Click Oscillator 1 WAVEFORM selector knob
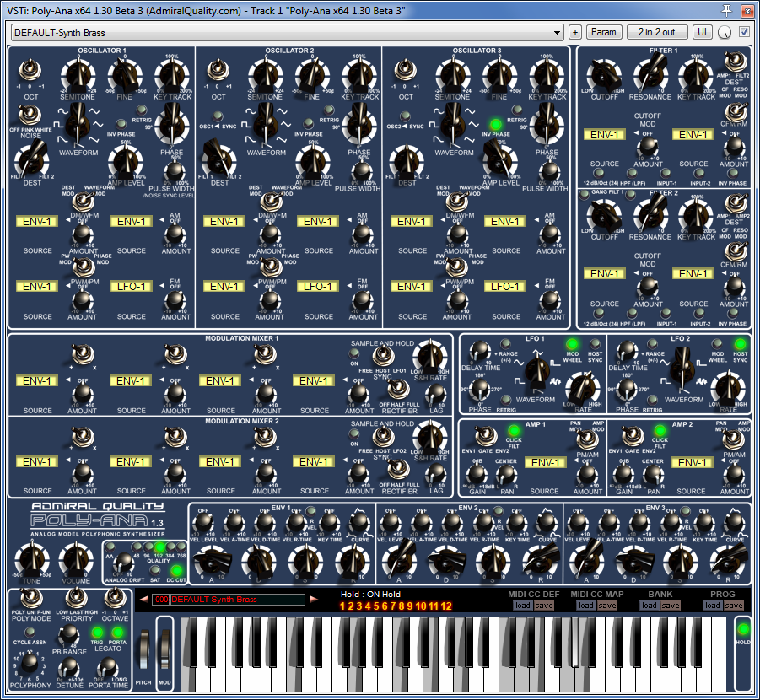 pos(78,125)
